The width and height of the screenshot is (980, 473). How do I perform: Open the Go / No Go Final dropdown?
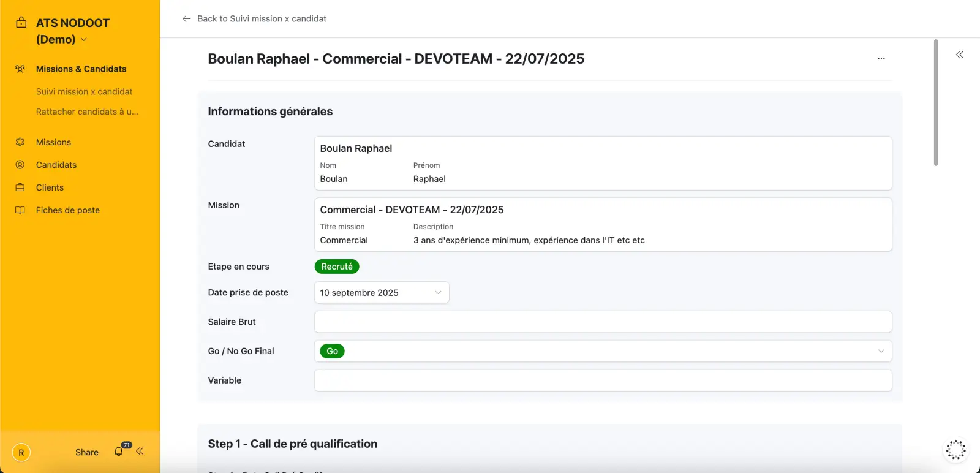click(x=603, y=351)
